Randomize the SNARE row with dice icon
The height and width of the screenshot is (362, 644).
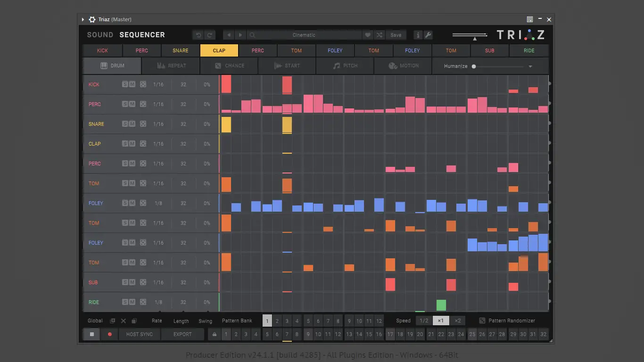[143, 124]
